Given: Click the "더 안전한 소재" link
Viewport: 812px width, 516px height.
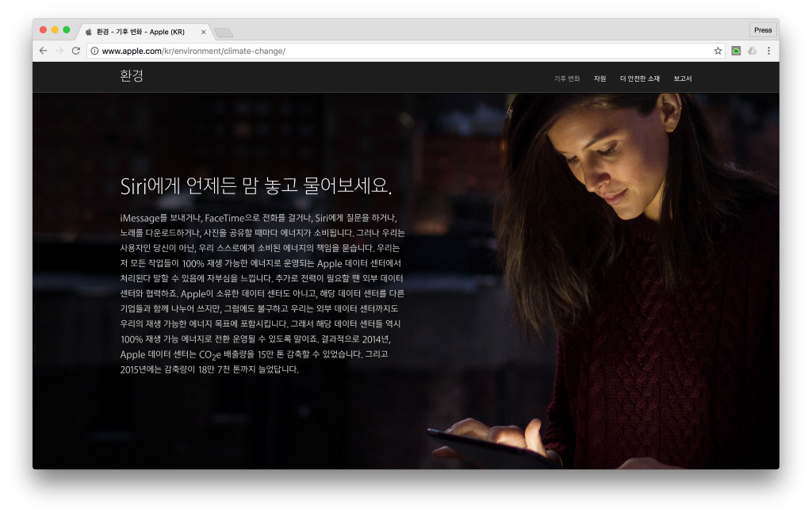Looking at the screenshot, I should point(640,78).
